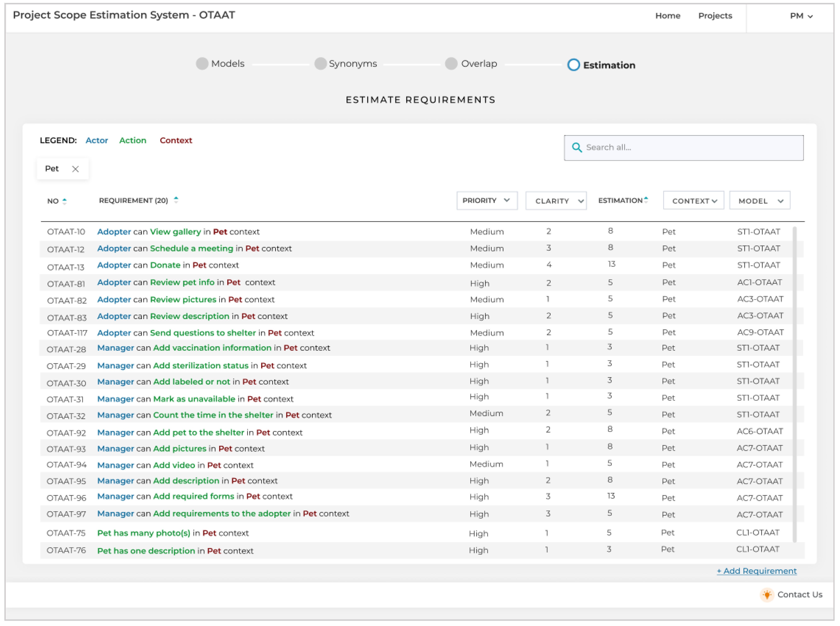Sort by Requirement column arrow
This screenshot has width=840, height=626.
[176, 200]
